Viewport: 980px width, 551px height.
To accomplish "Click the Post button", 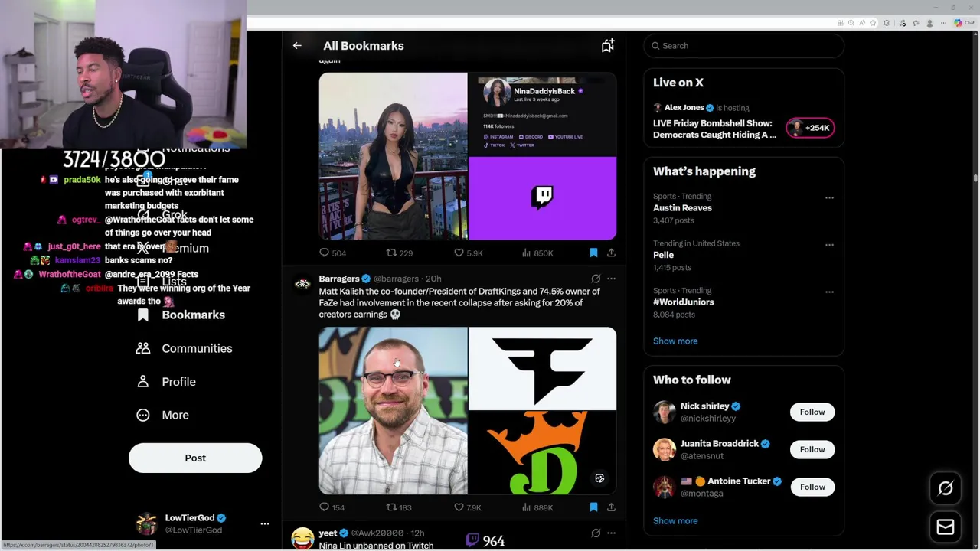I will point(195,458).
